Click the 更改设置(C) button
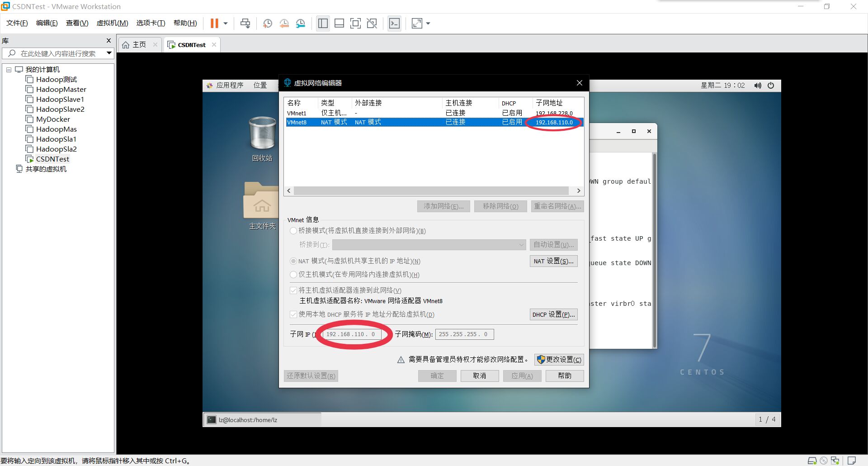The width and height of the screenshot is (868, 466). pyautogui.click(x=559, y=360)
